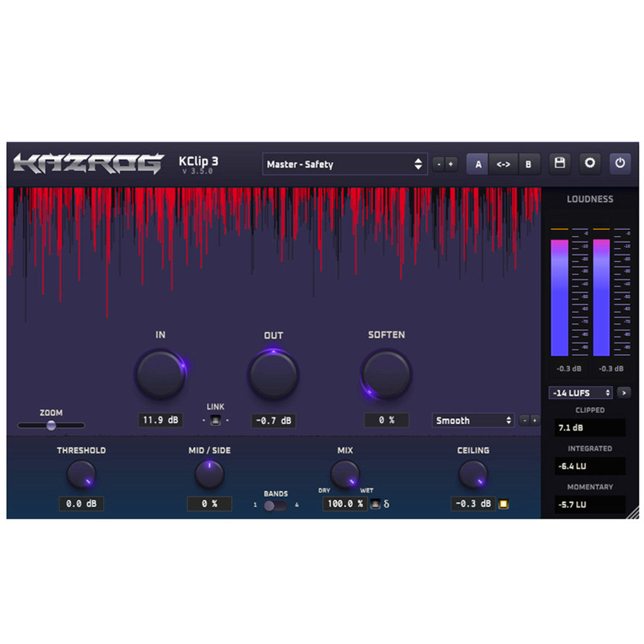644x644 pixels.
Task: Open the -14 LUFS target dropdown
Action: (580, 392)
